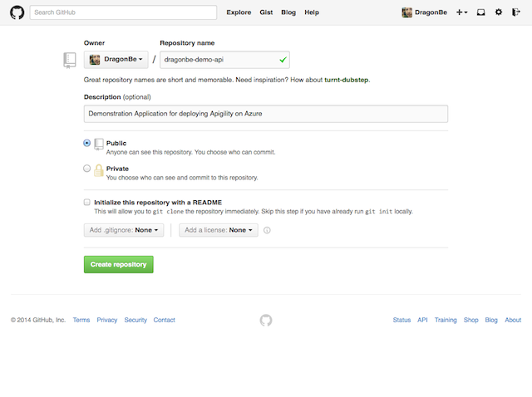The width and height of the screenshot is (532, 397).
Task: Open the Add a license dropdown
Action: click(218, 230)
